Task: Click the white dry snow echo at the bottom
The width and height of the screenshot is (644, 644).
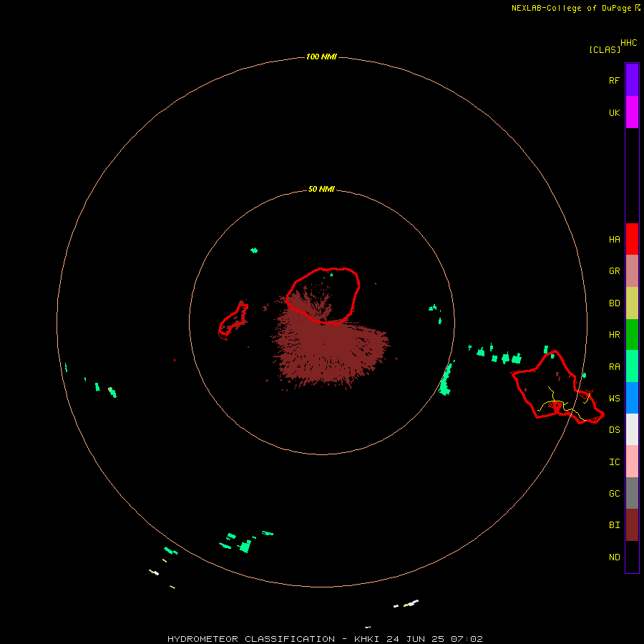Action: point(411,603)
